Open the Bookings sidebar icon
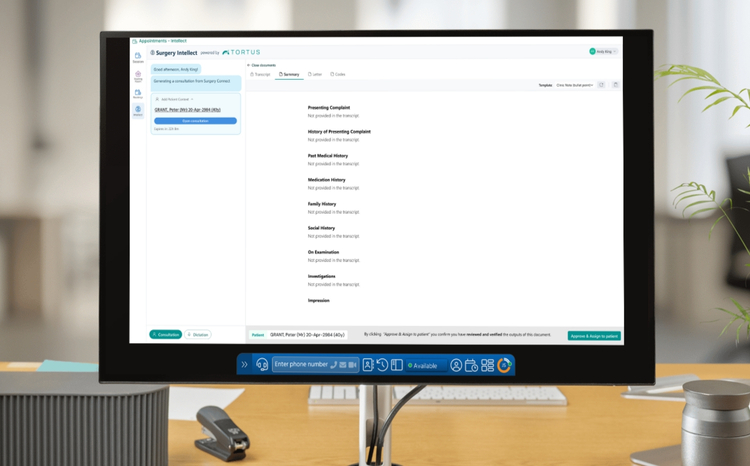Image resolution: width=750 pixels, height=466 pixels. click(138, 93)
